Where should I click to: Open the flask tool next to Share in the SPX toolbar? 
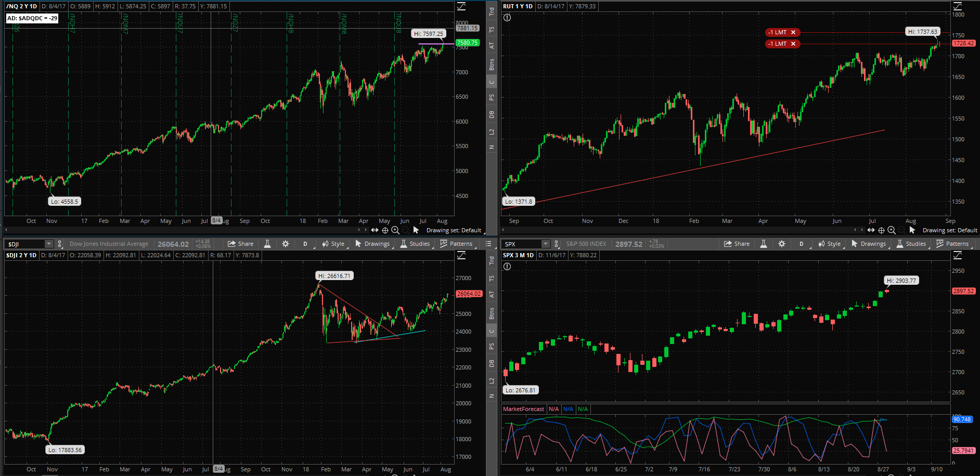click(764, 244)
